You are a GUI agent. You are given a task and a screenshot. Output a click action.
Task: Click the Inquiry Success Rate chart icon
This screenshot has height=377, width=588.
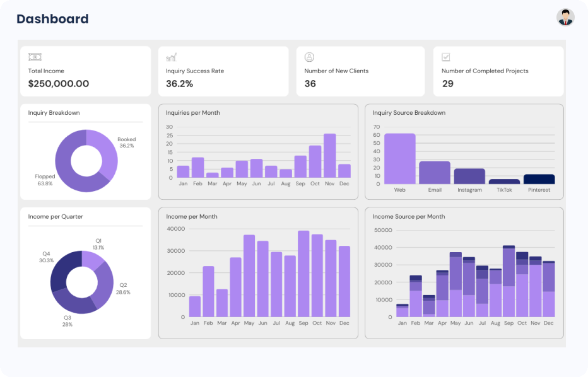[x=171, y=57]
